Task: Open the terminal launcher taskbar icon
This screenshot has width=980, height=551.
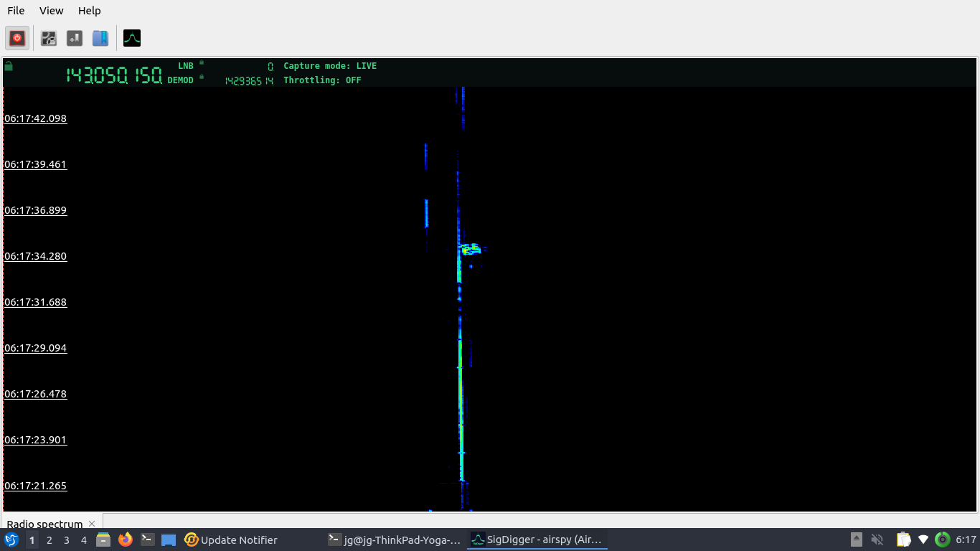Action: point(147,540)
